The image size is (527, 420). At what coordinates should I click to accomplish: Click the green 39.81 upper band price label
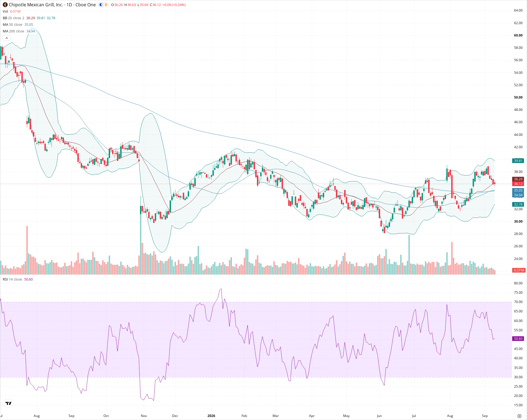click(x=518, y=161)
